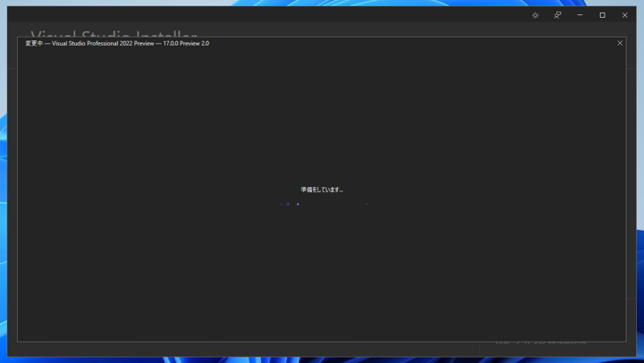Maximize the Visual Studio Installer window
This screenshot has height=363, width=644.
pos(603,15)
